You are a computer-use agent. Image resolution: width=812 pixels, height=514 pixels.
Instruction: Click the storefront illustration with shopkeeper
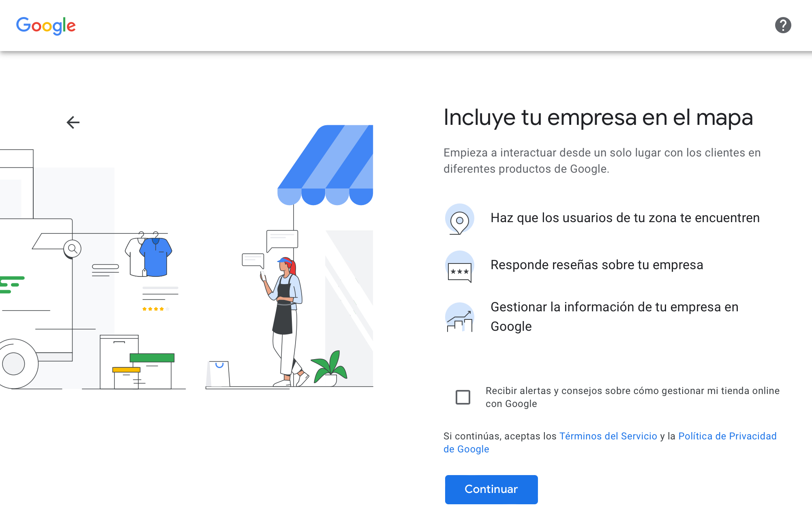coord(289,256)
